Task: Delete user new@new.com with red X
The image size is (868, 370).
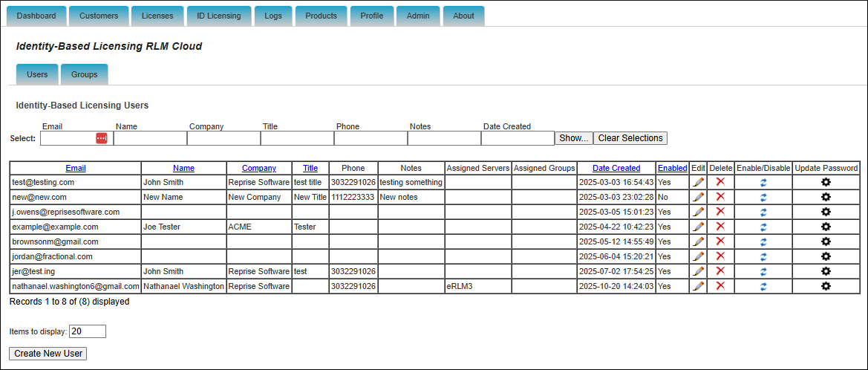Action: (720, 197)
